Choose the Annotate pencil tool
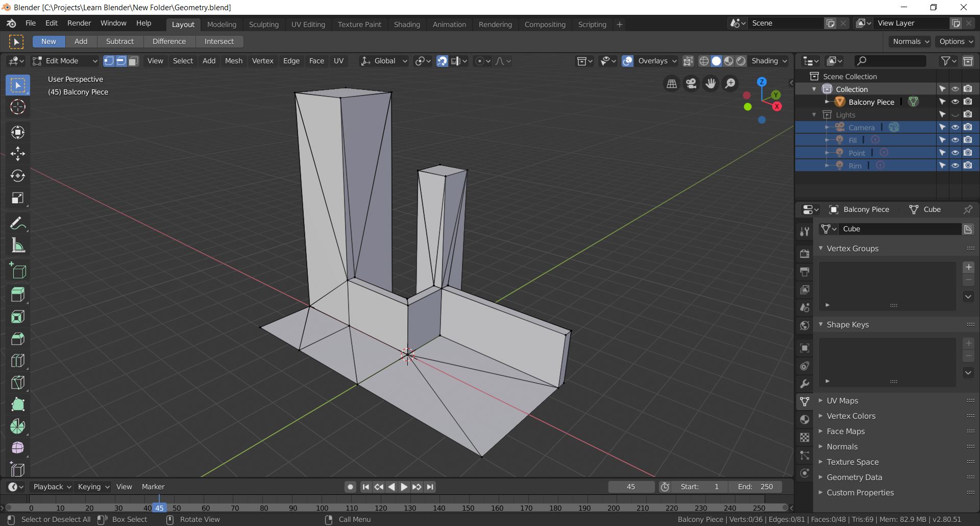Image resolution: width=980 pixels, height=526 pixels. pos(17,223)
